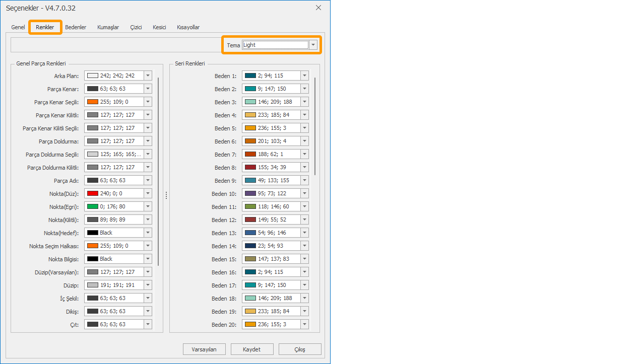Open the Parça Kenar Seçili color dropdown
This screenshot has width=640, height=364.
coord(148,102)
